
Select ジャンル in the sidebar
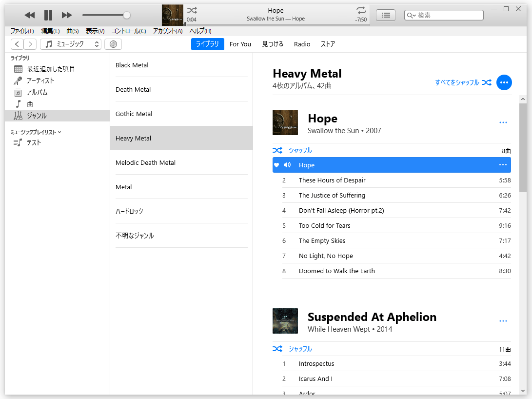point(57,116)
